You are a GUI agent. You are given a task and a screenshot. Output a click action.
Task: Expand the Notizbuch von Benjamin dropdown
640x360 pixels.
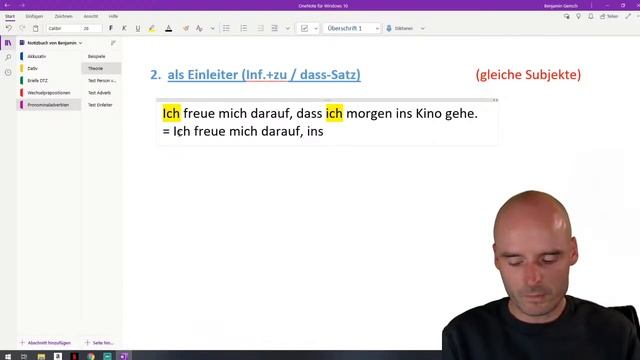click(51, 43)
